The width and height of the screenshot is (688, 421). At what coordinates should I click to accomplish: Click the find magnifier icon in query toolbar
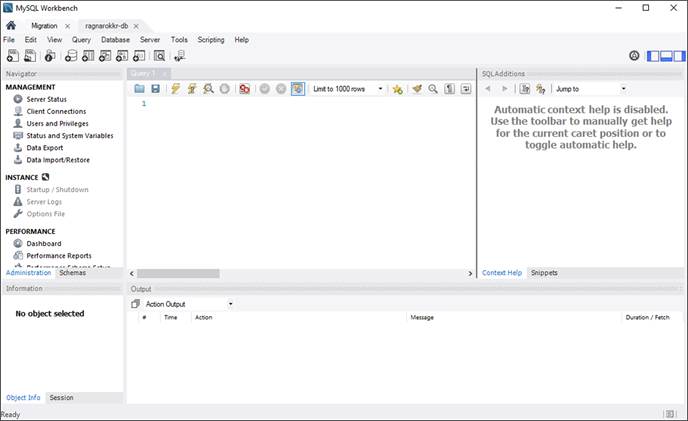(x=433, y=89)
